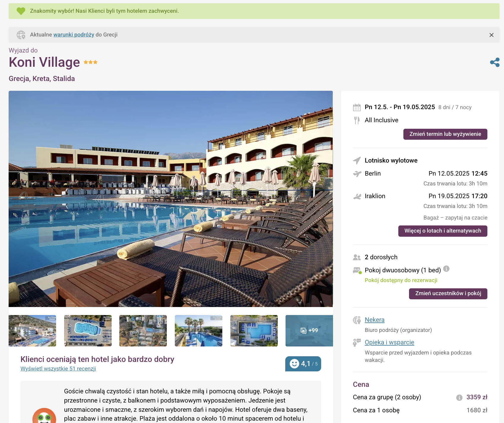Click the smiley rating badge 4,1 / 5
The image size is (504, 423).
(303, 364)
